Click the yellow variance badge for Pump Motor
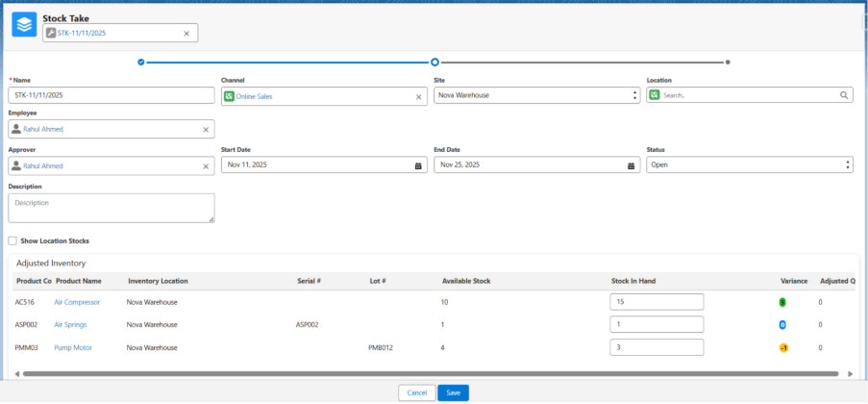This screenshot has width=868, height=404. 782,348
